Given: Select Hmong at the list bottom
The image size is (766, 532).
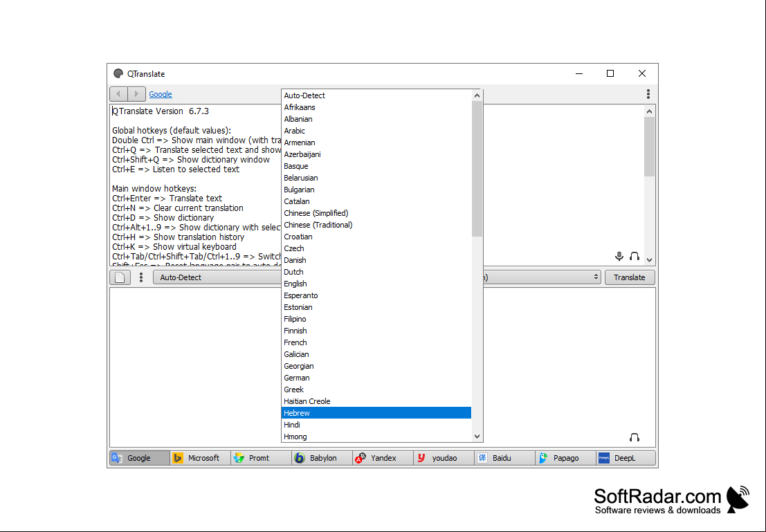Looking at the screenshot, I should coord(376,437).
